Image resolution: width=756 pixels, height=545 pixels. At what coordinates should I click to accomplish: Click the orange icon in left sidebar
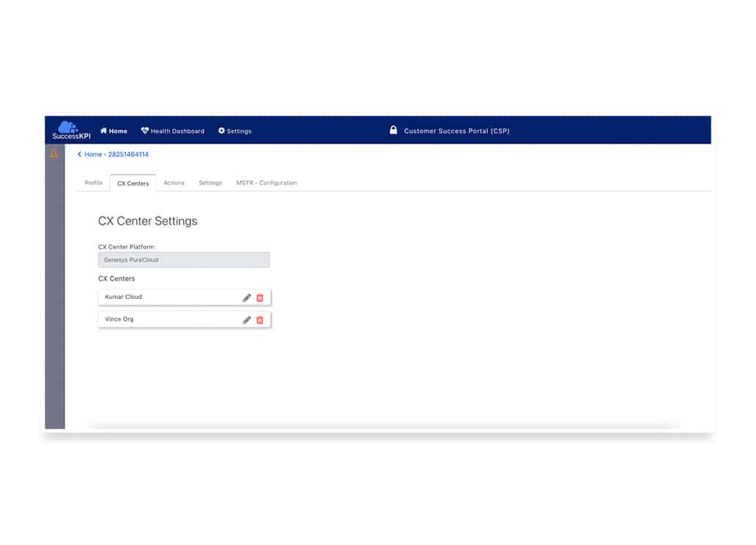[x=53, y=154]
